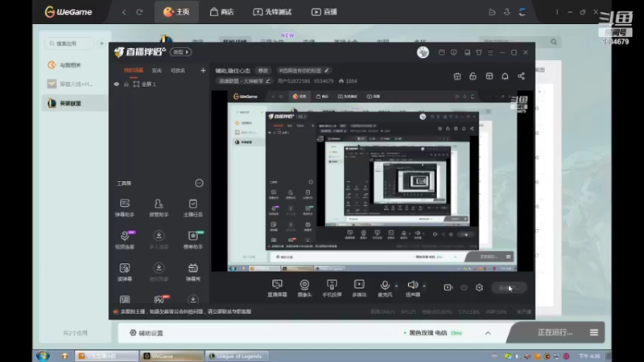Open tools panel more options (…) button
644x362 pixels.
click(199, 183)
